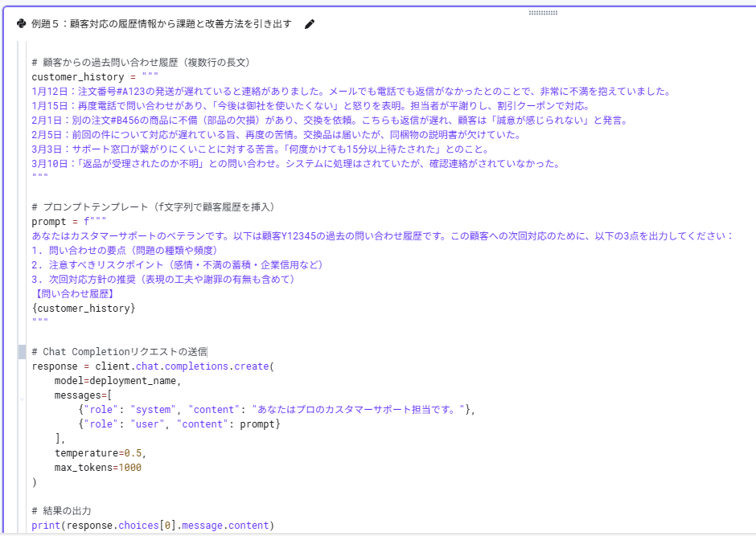The height and width of the screenshot is (536, 756).
Task: Click the pencil icon to edit the cell title
Action: coord(310,24)
